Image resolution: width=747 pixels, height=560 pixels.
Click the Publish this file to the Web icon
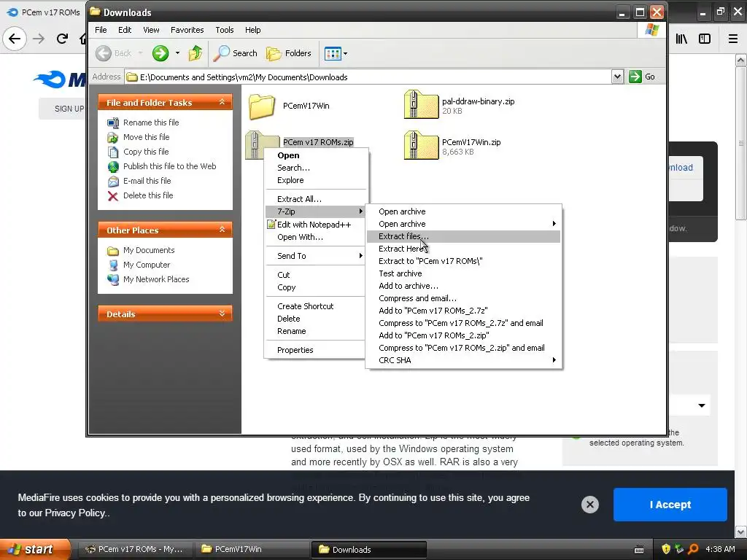[113, 167]
